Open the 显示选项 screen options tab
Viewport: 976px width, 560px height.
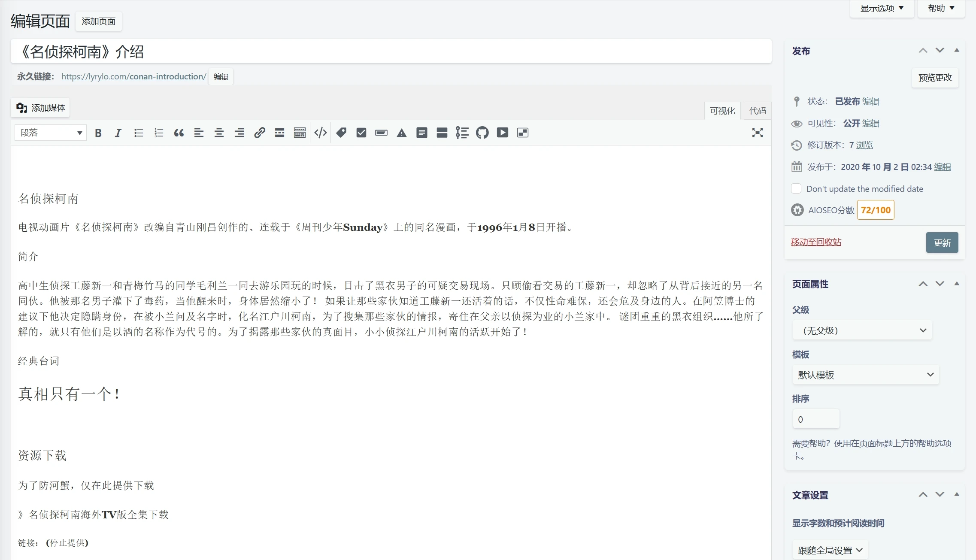point(882,8)
